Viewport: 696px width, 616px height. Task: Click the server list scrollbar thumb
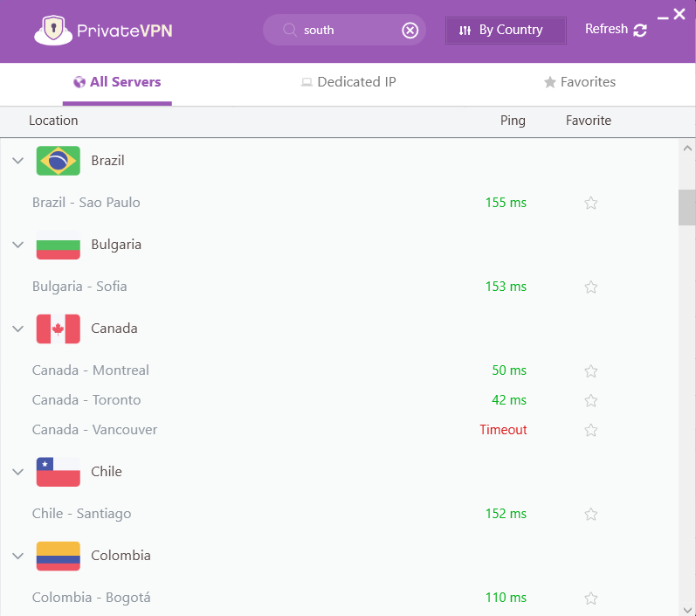[x=686, y=207]
